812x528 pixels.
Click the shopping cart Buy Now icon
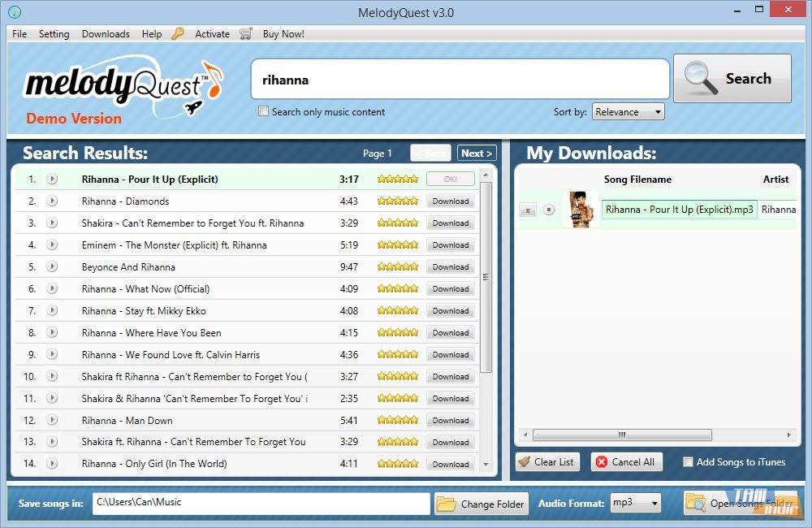[246, 34]
